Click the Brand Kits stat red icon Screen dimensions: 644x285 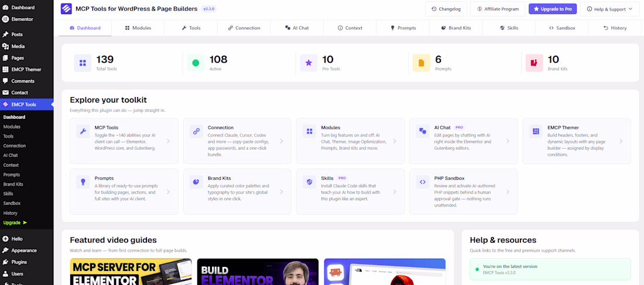[534, 63]
